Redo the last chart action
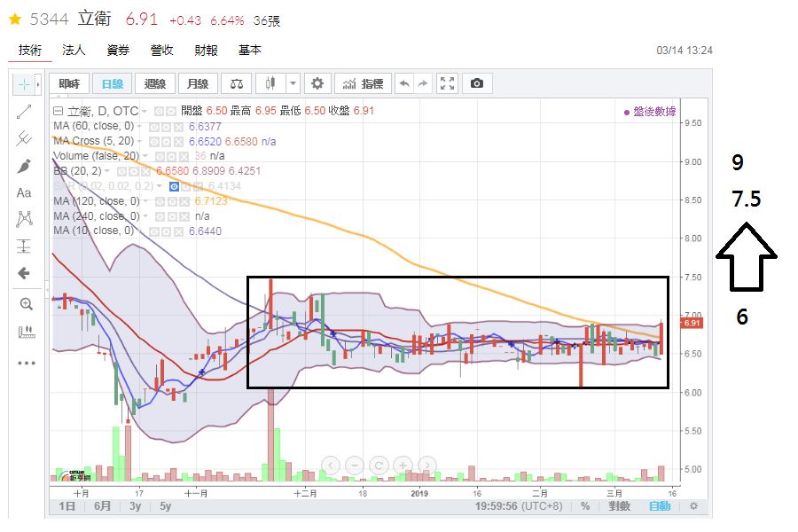The image size is (798, 532). click(423, 83)
